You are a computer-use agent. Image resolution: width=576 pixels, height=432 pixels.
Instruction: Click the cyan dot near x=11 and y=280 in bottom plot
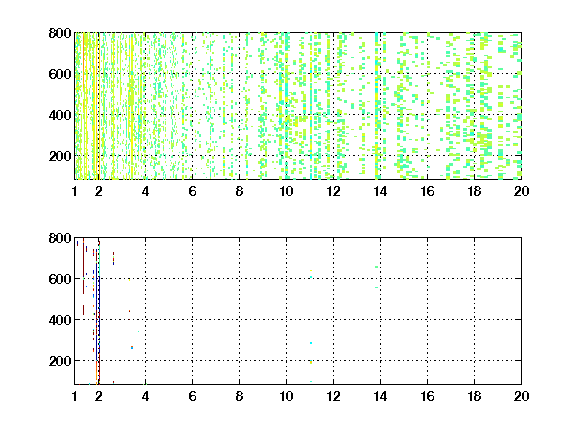point(311,343)
